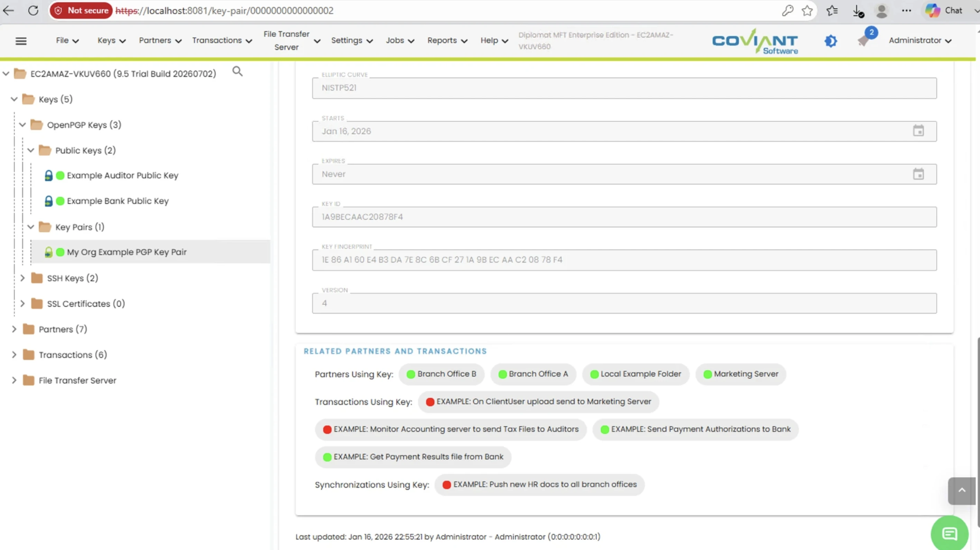
Task: Open browser settings and more (three dots)
Action: pyautogui.click(x=907, y=10)
